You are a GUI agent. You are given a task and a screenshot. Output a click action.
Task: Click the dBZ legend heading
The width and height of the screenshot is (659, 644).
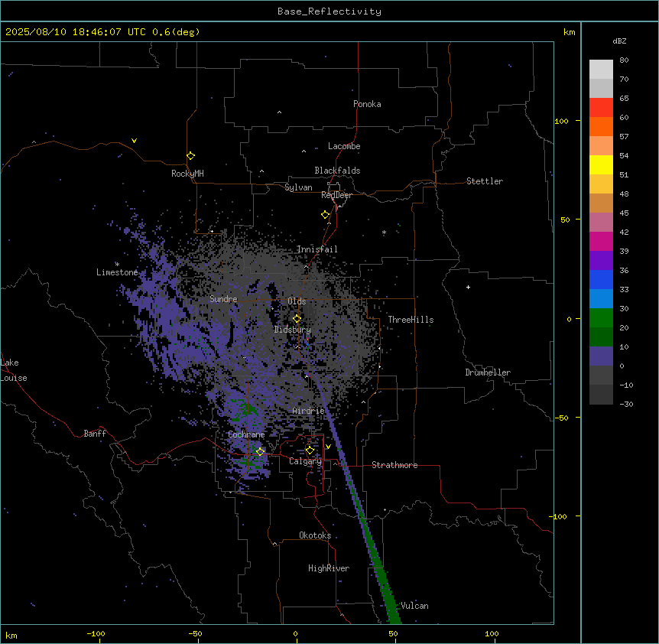(x=619, y=41)
